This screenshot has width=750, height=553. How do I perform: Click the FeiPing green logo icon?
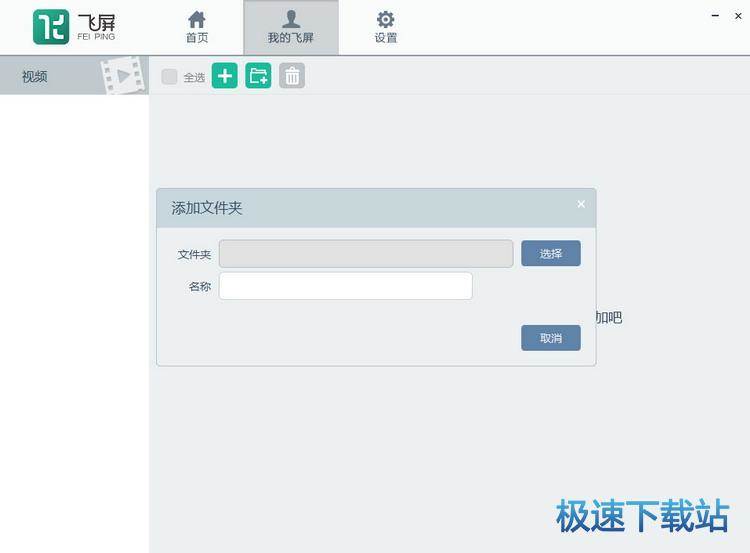pos(51,27)
